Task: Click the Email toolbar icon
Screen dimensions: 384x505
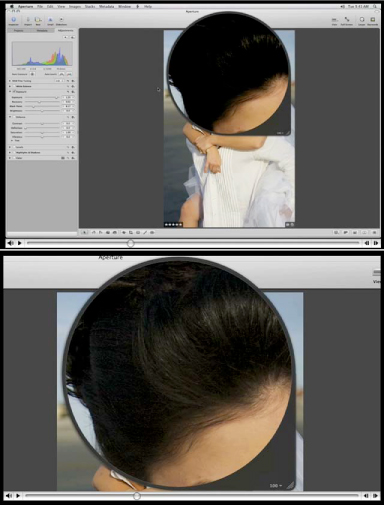Action: [x=50, y=20]
